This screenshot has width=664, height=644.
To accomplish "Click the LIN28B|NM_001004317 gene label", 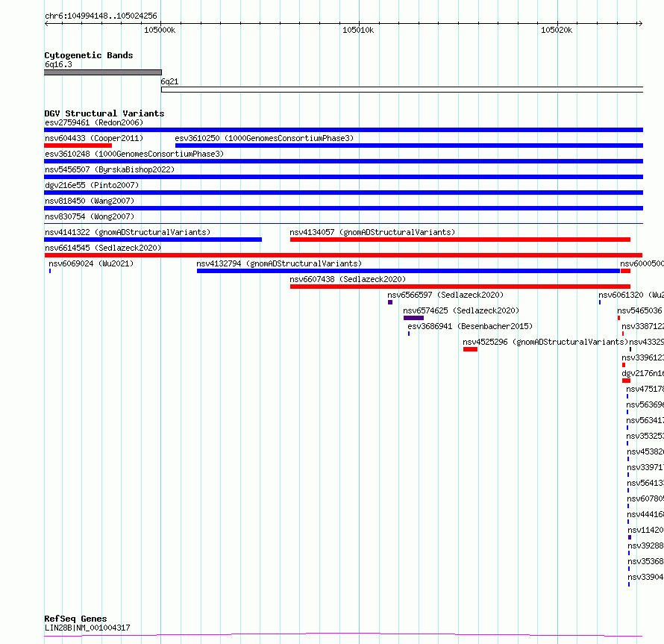I will (87, 628).
